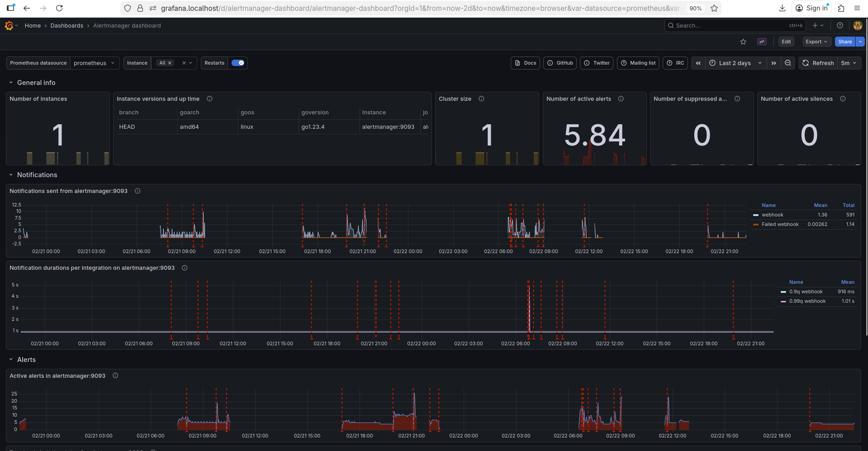The height and width of the screenshot is (451, 868).
Task: Show info for Instance versions and up time
Action: click(x=210, y=99)
